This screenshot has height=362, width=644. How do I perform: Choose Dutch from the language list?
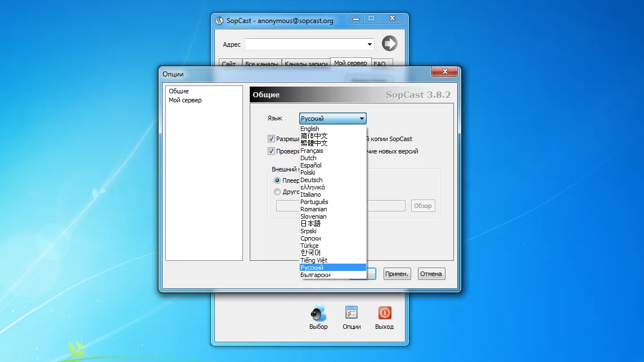[333, 158]
